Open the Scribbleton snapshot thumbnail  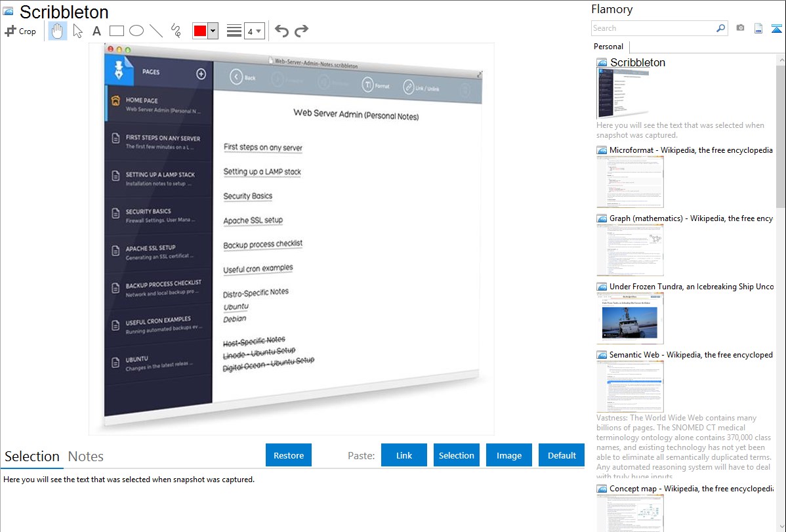point(623,93)
